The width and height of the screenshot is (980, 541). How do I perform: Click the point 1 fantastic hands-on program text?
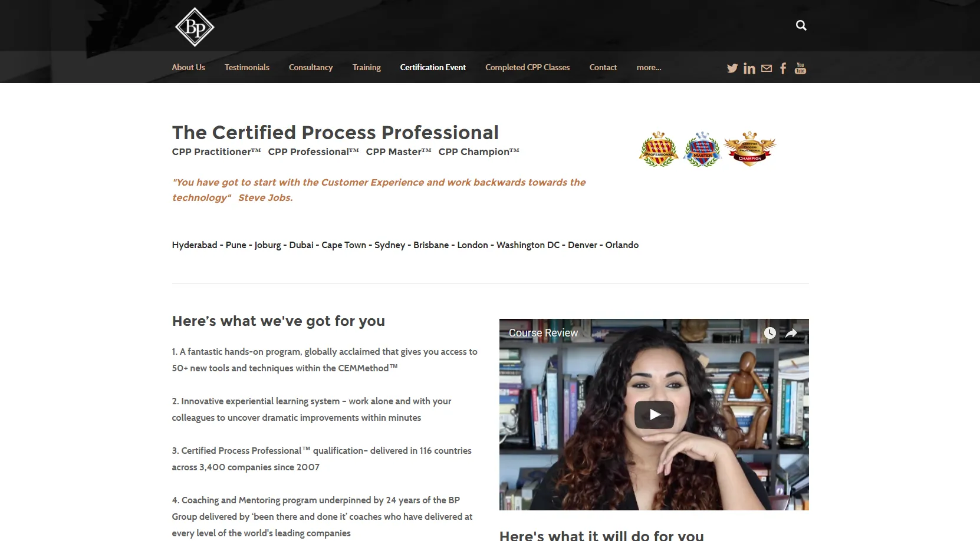[324, 359]
